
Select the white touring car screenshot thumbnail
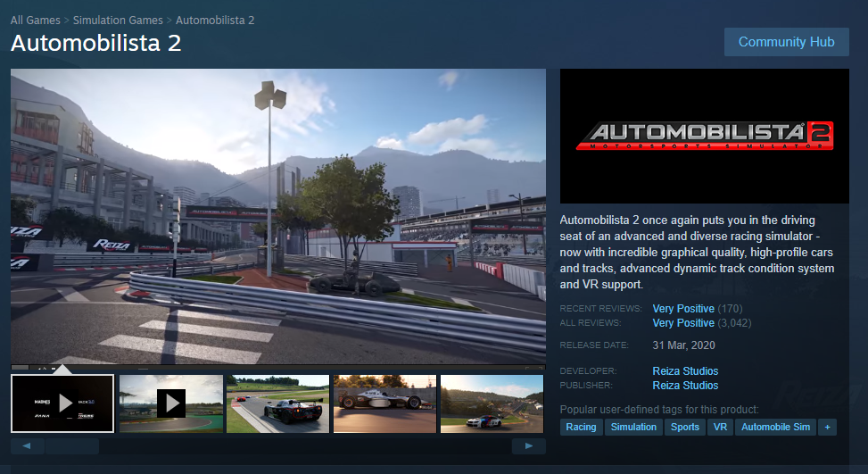(x=492, y=403)
